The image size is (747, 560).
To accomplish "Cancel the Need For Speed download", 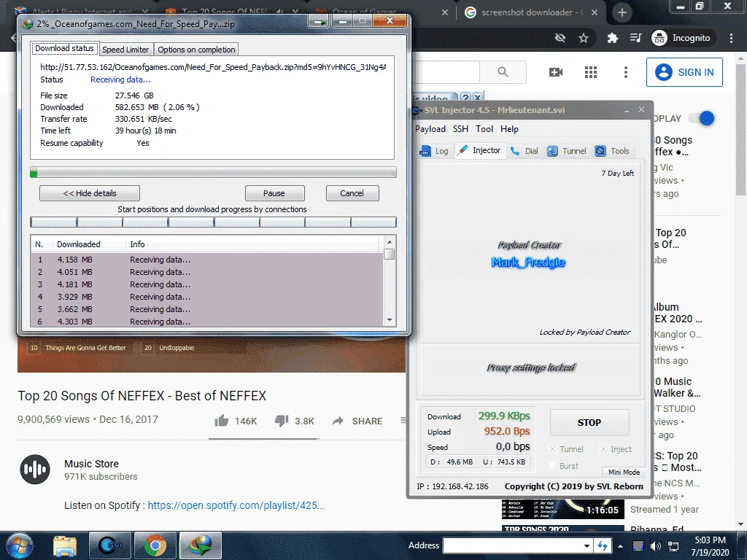I will point(352,193).
